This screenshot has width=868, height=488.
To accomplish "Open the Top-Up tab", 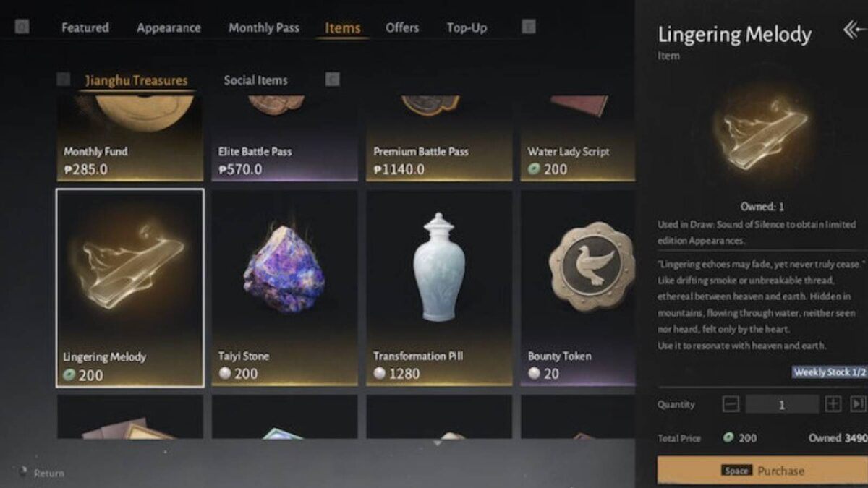I will click(467, 28).
